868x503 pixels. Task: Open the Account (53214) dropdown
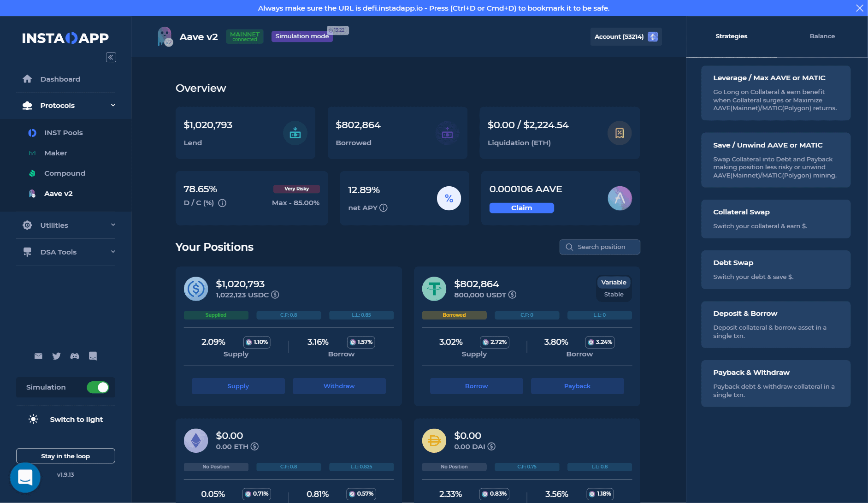click(626, 36)
